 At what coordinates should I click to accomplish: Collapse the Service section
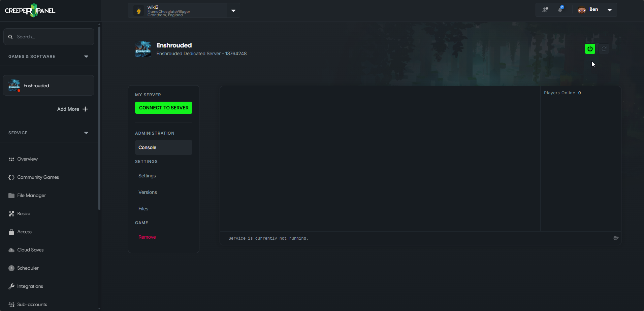[x=86, y=133]
